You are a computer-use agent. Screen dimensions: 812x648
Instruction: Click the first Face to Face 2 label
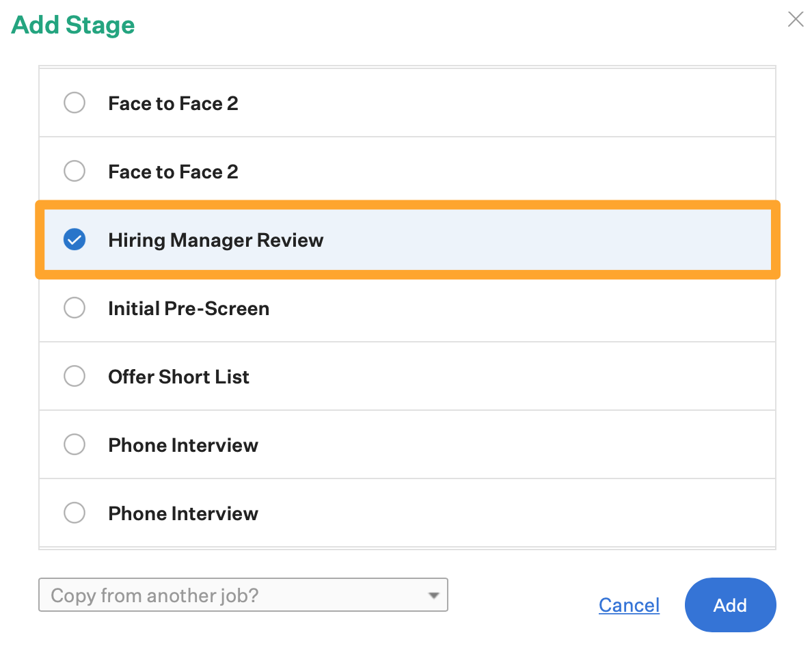coord(173,103)
